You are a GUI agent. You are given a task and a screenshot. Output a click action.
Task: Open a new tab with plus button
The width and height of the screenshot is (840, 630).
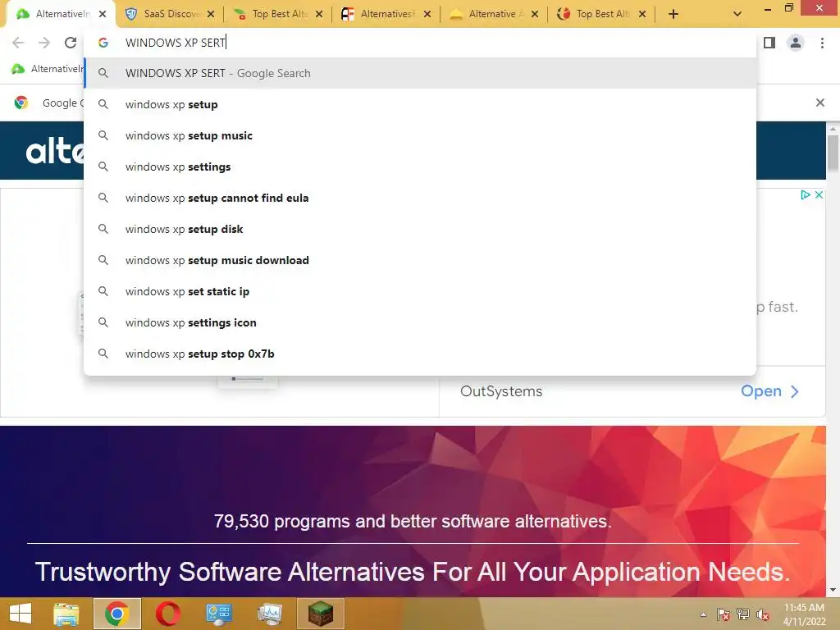coord(673,14)
